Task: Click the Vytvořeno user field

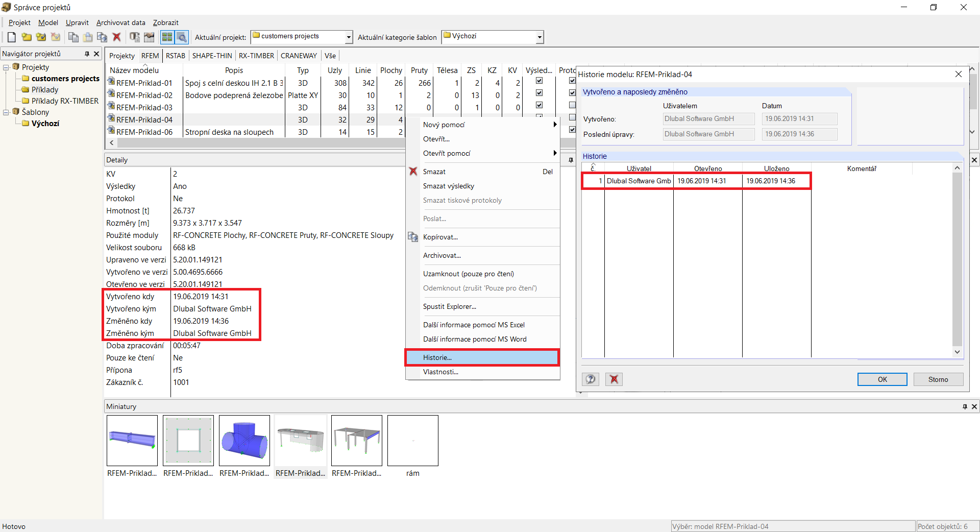Action: click(x=708, y=118)
